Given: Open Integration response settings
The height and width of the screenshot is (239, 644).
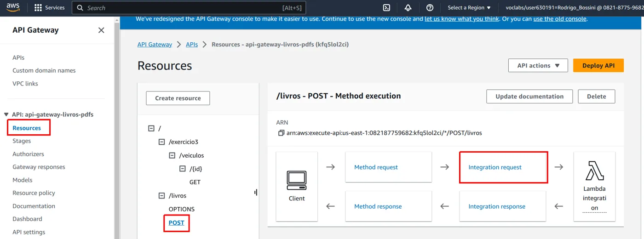Looking at the screenshot, I should (497, 206).
